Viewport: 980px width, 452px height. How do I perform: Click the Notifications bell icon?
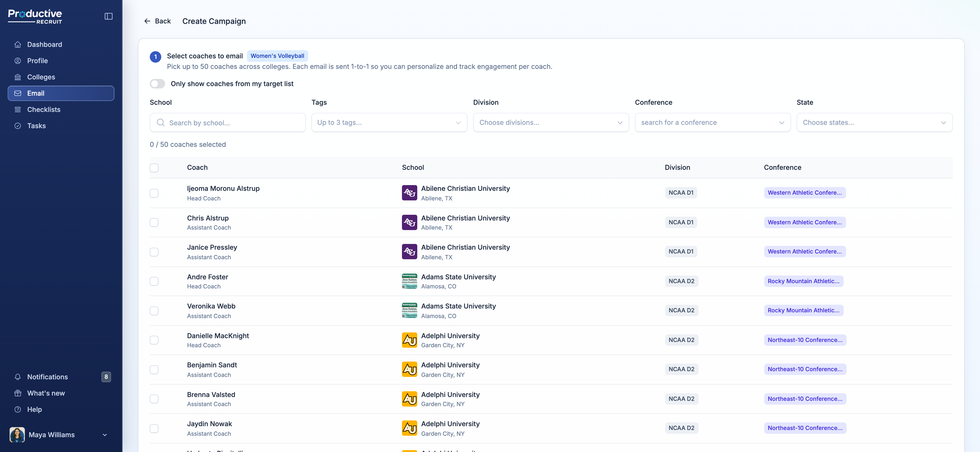click(x=17, y=377)
